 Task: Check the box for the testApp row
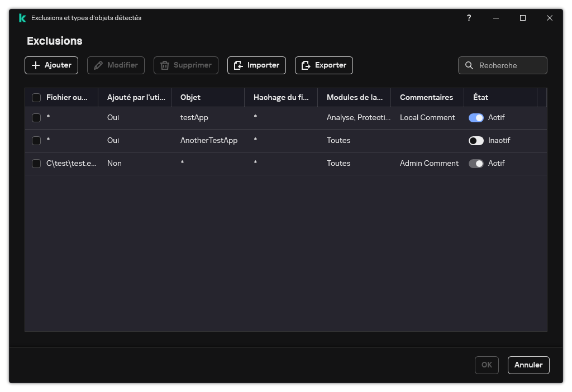[x=36, y=118]
